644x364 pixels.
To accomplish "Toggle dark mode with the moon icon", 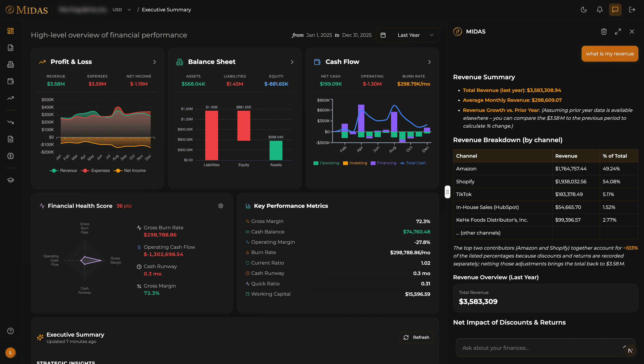I will click(x=584, y=9).
